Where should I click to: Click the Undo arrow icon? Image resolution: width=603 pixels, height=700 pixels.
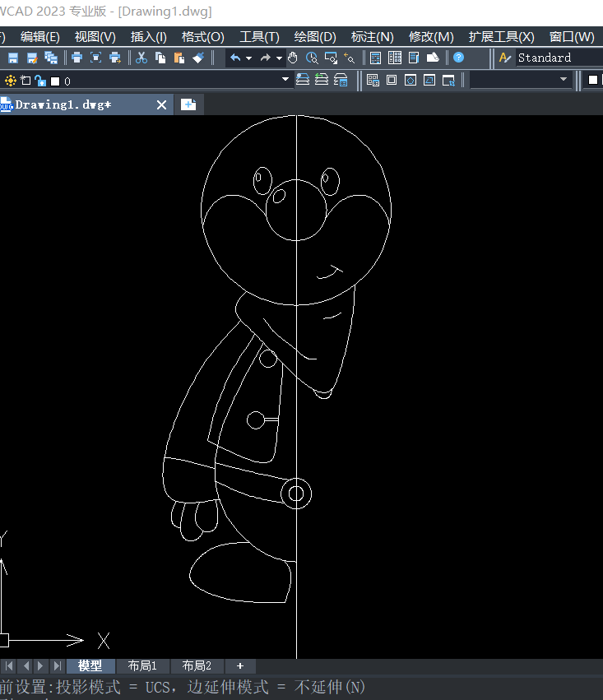tap(235, 58)
